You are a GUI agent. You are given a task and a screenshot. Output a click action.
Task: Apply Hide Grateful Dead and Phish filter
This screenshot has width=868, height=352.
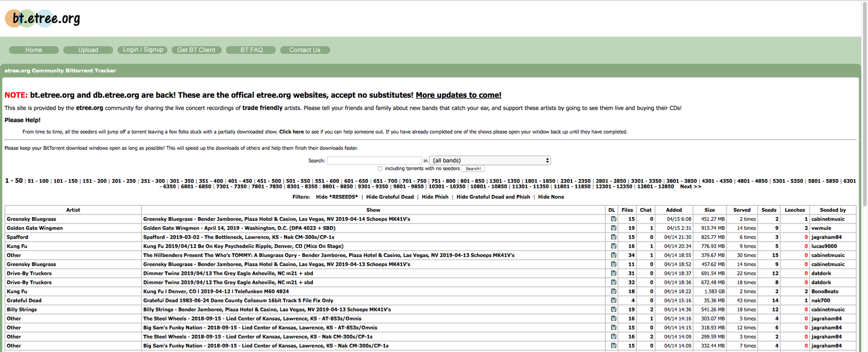tap(493, 197)
